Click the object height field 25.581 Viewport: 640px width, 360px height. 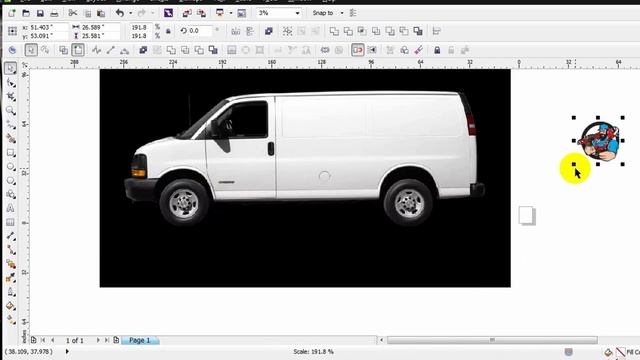[x=100, y=36]
